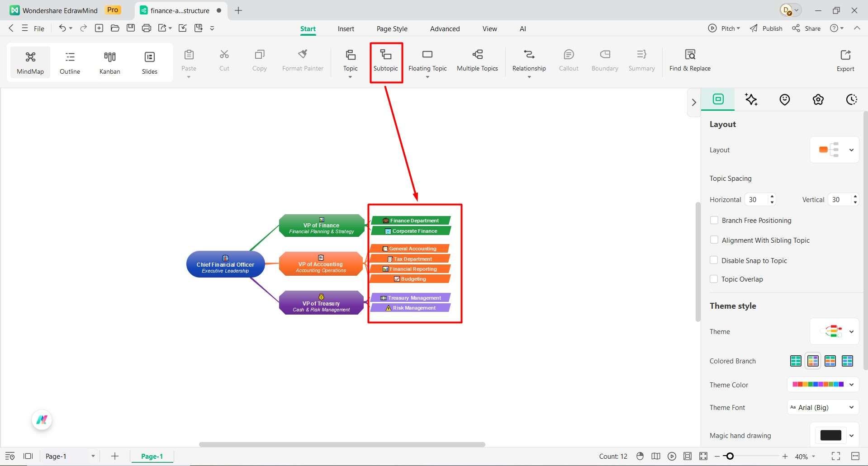Click the Slides icon
Viewport: 868px width, 466px height.
[149, 62]
